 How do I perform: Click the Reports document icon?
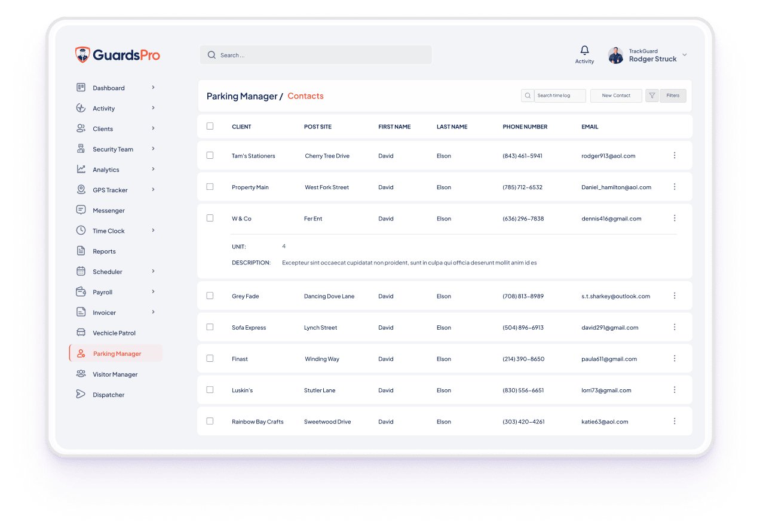pyautogui.click(x=81, y=251)
